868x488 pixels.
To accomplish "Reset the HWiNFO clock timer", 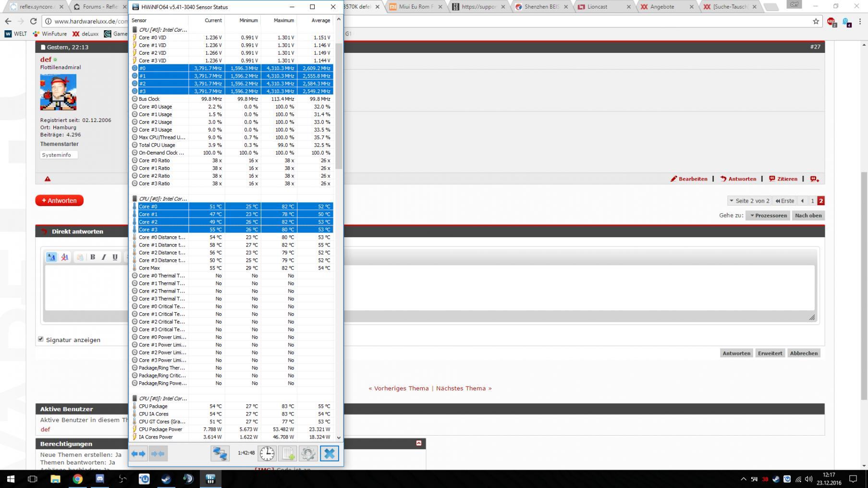I will pos(267,453).
